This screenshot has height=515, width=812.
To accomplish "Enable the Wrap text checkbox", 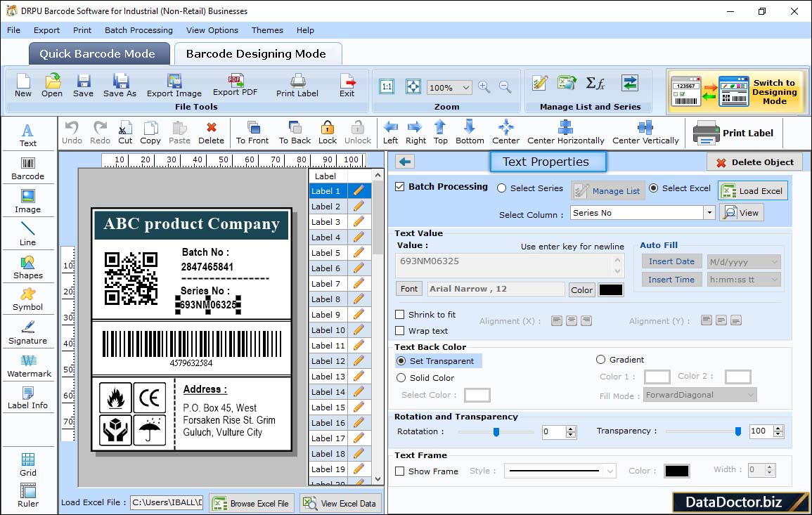I will coord(400,330).
